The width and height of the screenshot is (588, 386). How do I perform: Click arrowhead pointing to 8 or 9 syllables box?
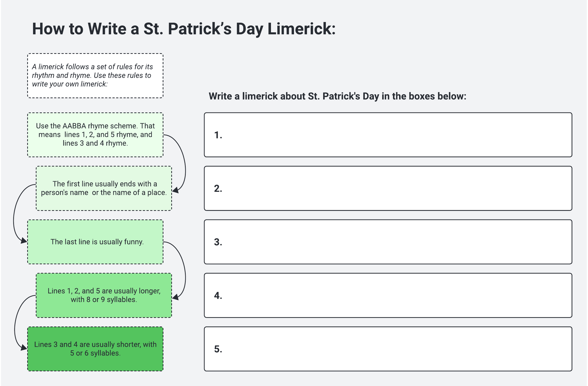click(x=175, y=297)
